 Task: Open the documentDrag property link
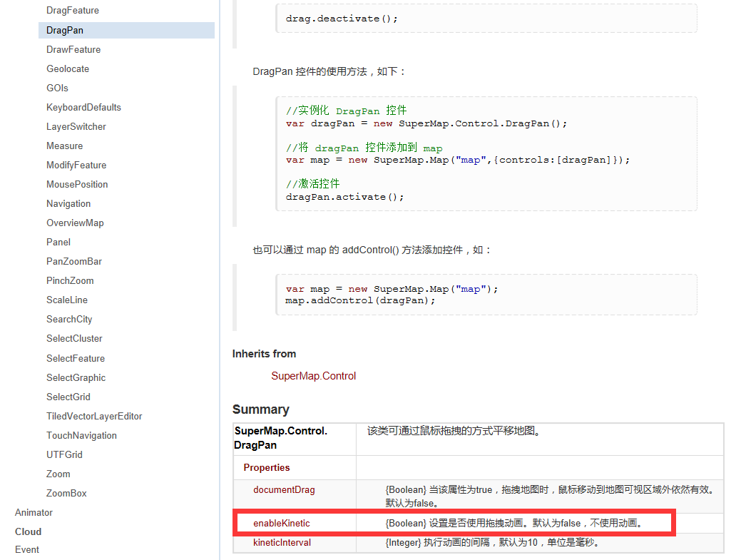click(x=284, y=489)
